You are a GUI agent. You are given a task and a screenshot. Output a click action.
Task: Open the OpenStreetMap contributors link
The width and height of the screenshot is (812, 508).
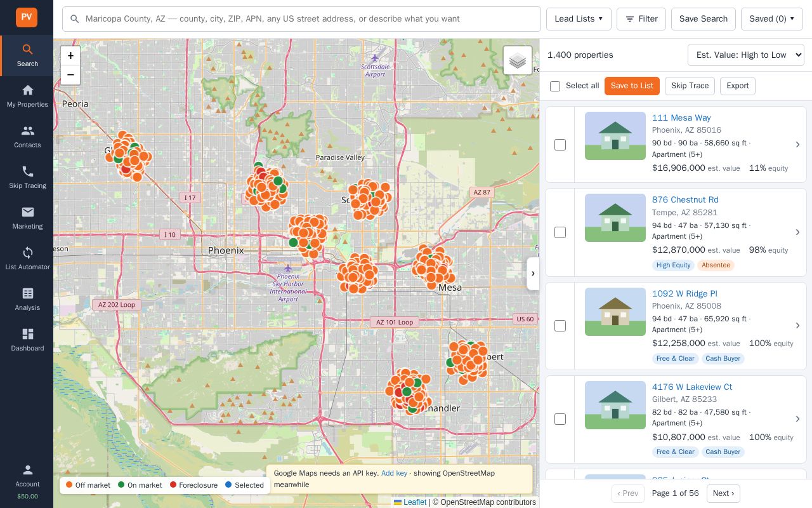coord(488,502)
